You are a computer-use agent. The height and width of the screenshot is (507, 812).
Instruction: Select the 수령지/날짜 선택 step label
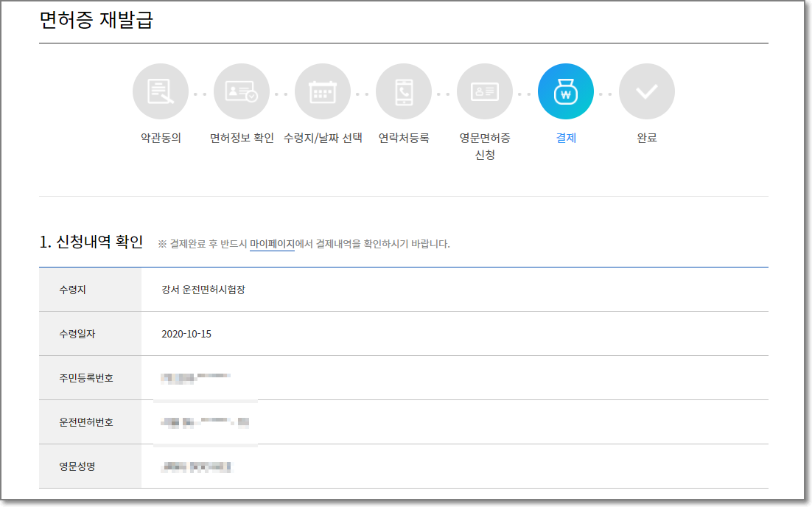323,138
